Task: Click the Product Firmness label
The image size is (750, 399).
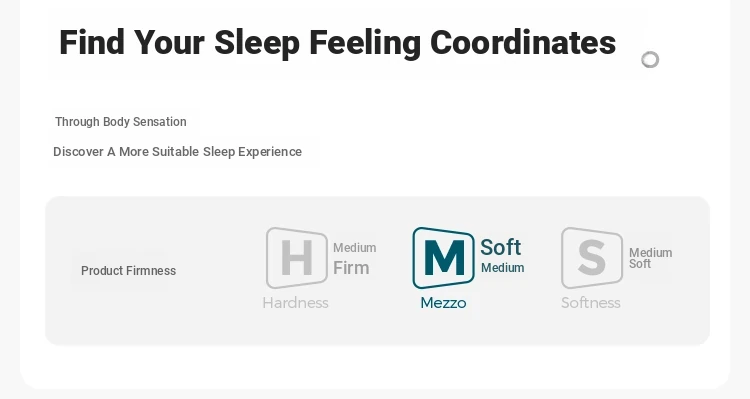Action: pyautogui.click(x=129, y=271)
